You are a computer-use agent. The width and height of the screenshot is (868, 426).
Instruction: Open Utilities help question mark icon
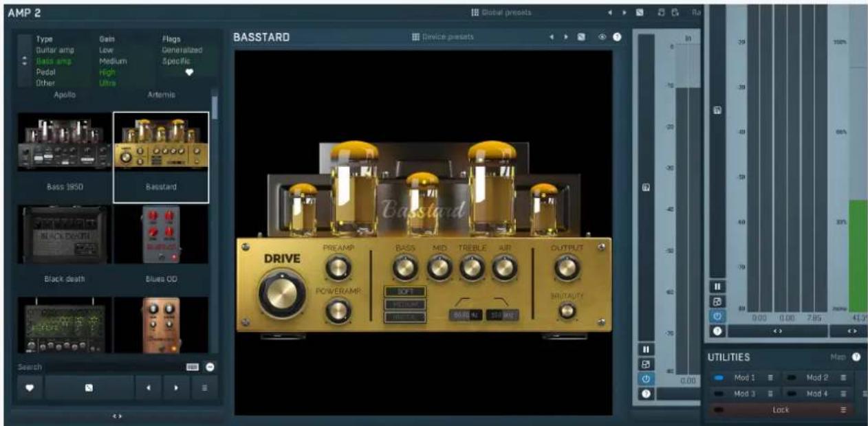[x=856, y=357]
